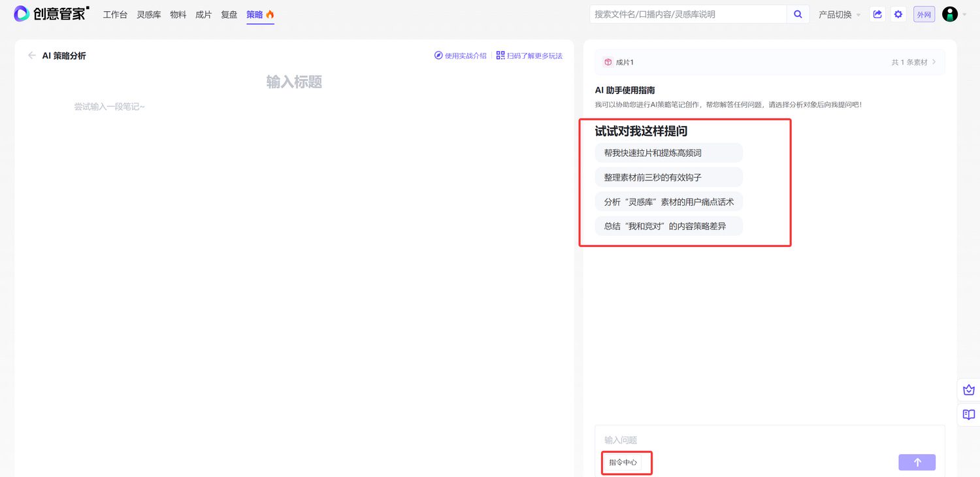Send the question with the up-arrow button
This screenshot has width=980, height=477.
click(917, 463)
